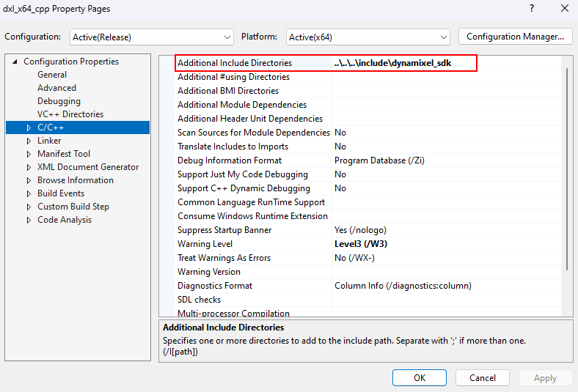
Task: Click the Additional Include Directories value field
Action: (x=403, y=63)
